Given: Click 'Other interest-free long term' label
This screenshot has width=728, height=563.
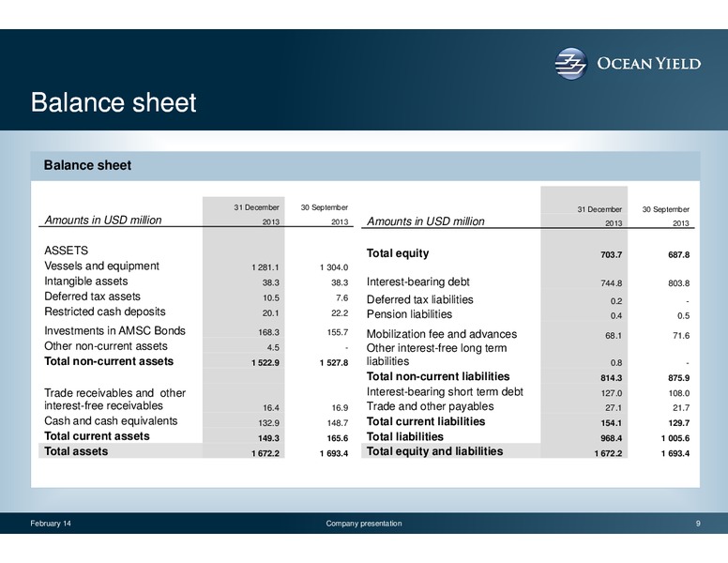Looking at the screenshot, I should pyautogui.click(x=436, y=348).
